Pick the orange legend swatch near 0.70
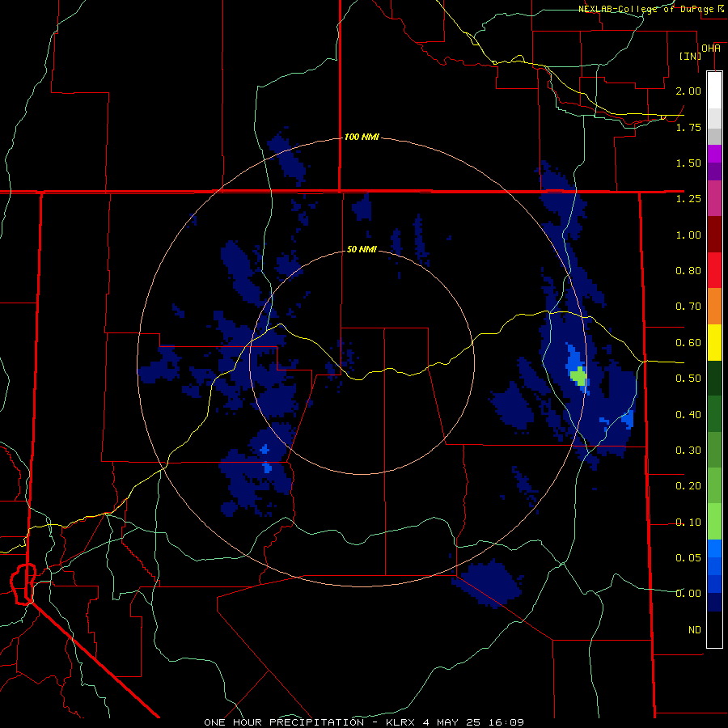728x728 pixels. click(x=714, y=306)
